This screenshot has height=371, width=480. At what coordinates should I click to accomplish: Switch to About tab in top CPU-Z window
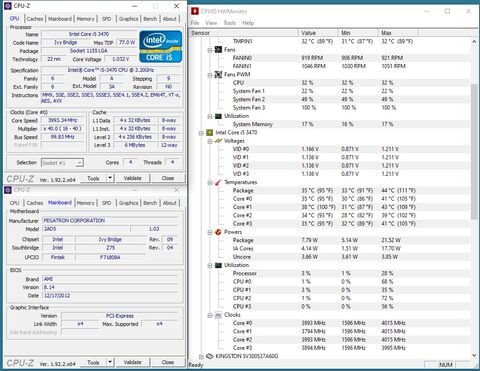point(170,19)
